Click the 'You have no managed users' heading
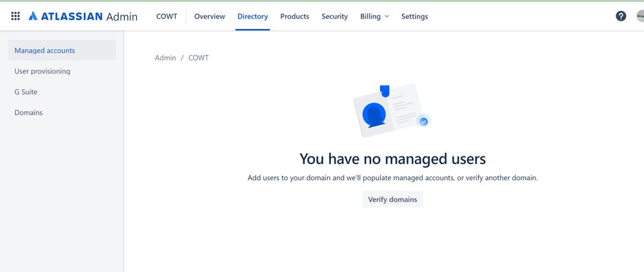Image resolution: width=644 pixels, height=272 pixels. [392, 159]
